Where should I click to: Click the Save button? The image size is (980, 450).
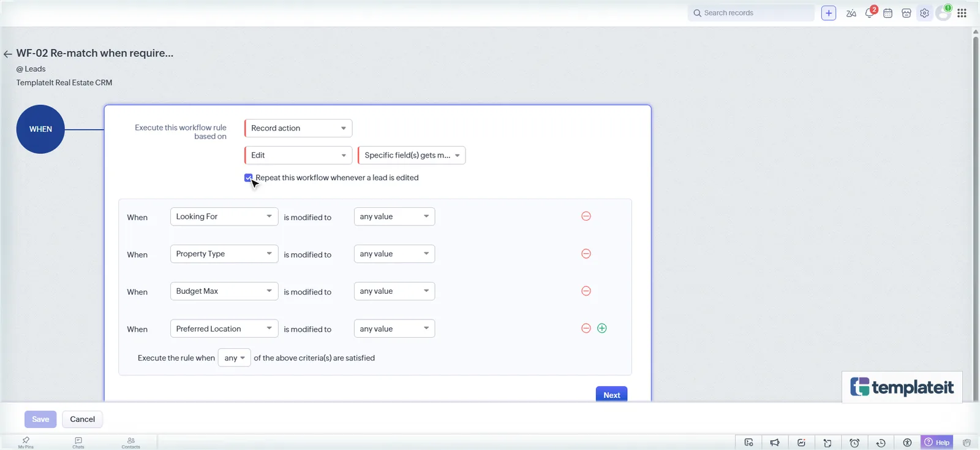point(40,419)
